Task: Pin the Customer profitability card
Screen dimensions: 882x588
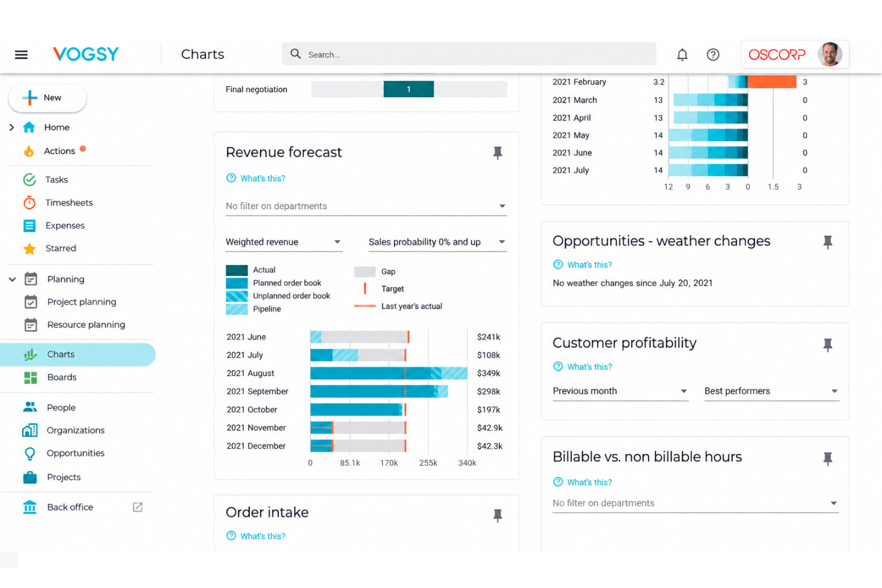Action: tap(828, 345)
